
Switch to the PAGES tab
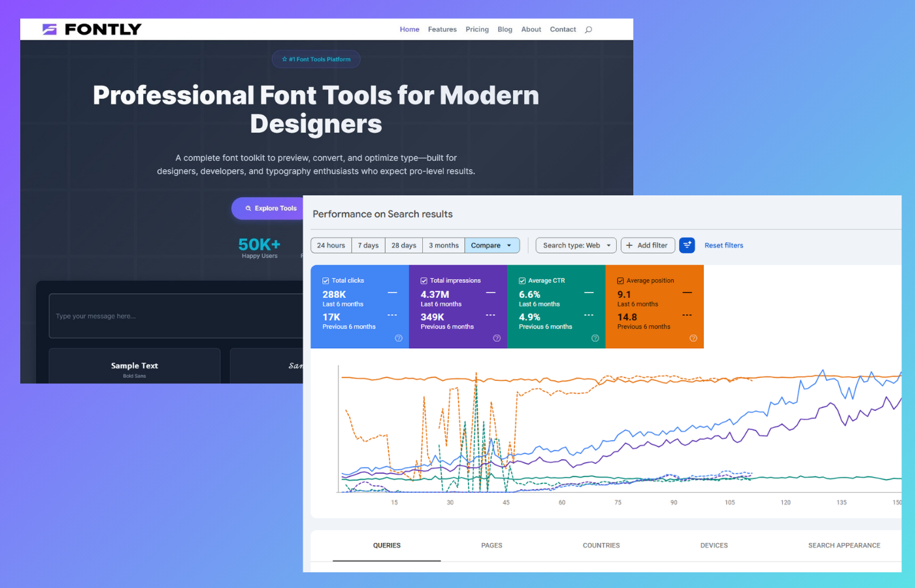pos(491,546)
